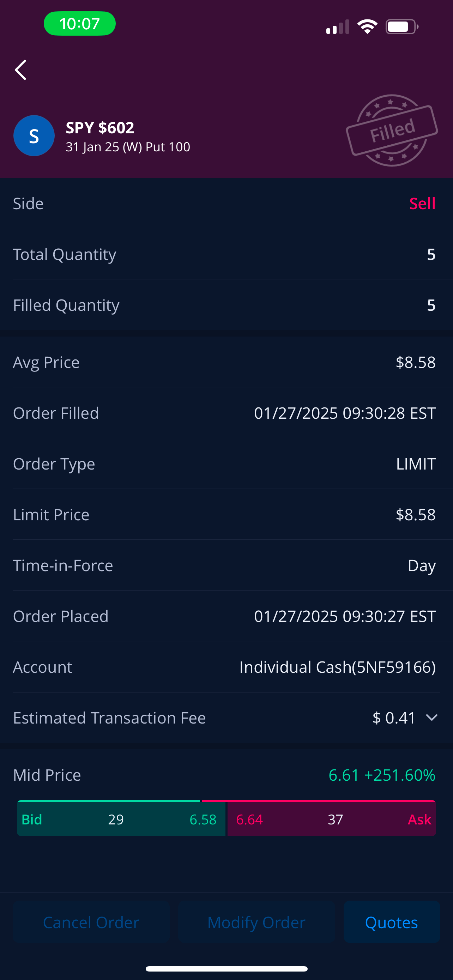Tap the Modify Order button

[x=256, y=922]
